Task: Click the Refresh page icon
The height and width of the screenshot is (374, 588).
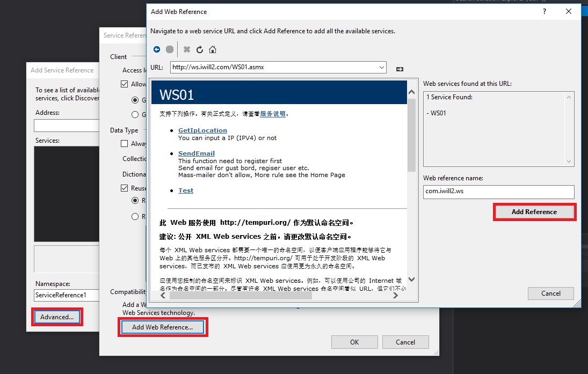Action: [200, 49]
